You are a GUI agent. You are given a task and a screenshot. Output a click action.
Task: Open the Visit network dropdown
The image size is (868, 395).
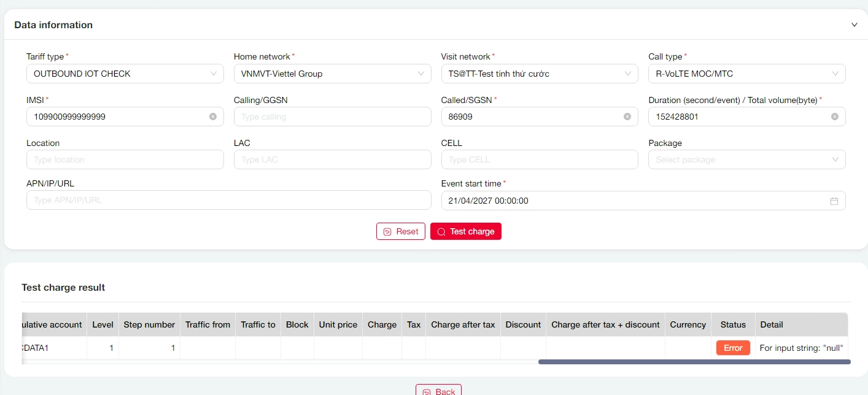pyautogui.click(x=540, y=74)
